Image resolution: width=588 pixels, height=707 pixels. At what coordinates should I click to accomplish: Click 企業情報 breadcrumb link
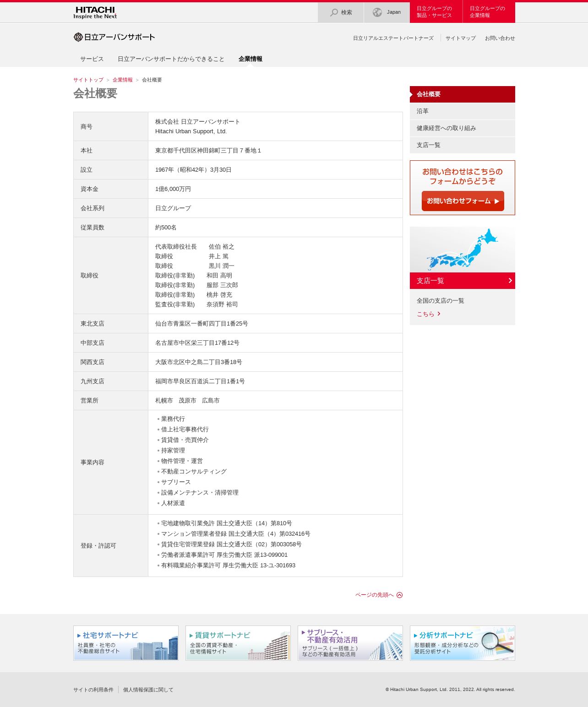[x=123, y=80]
